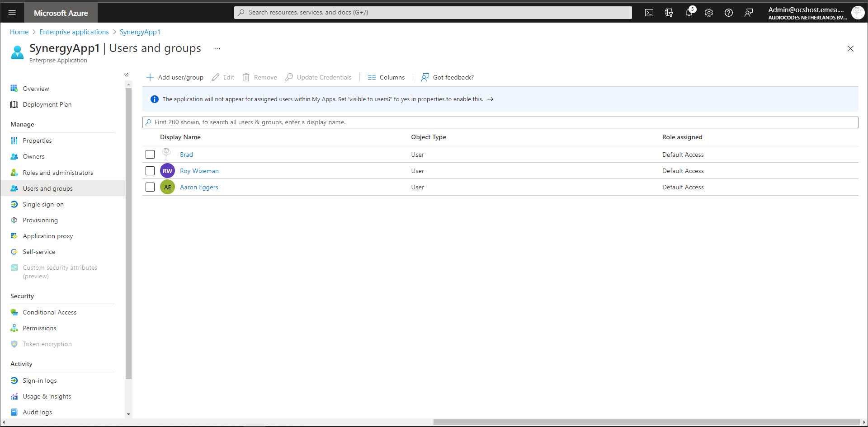Focus the top search resources box
This screenshot has width=868, height=427.
433,13
